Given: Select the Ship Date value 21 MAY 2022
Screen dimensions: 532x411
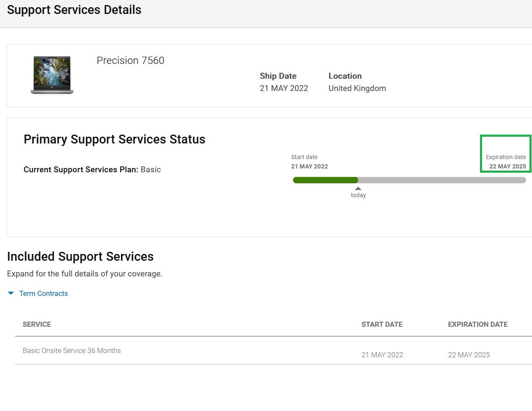Looking at the screenshot, I should tap(284, 88).
